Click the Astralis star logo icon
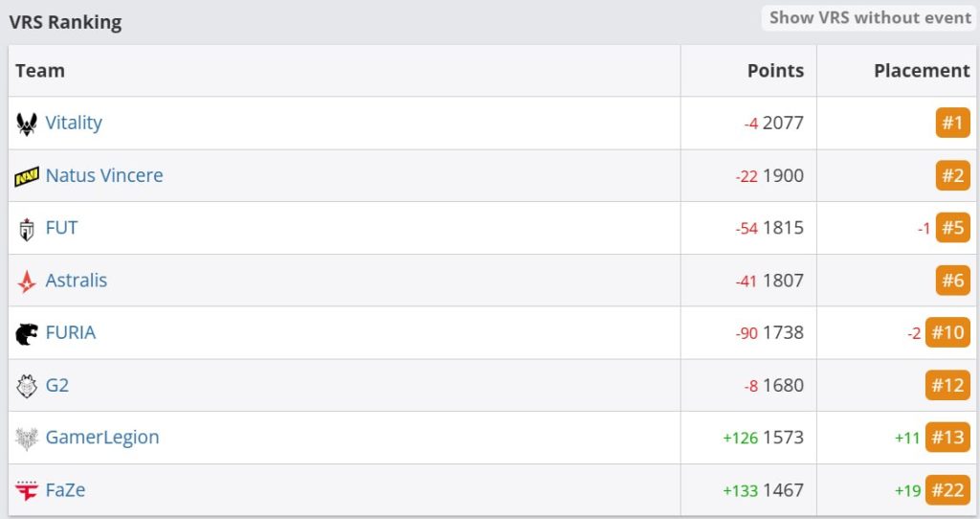The width and height of the screenshot is (980, 519). 26,282
